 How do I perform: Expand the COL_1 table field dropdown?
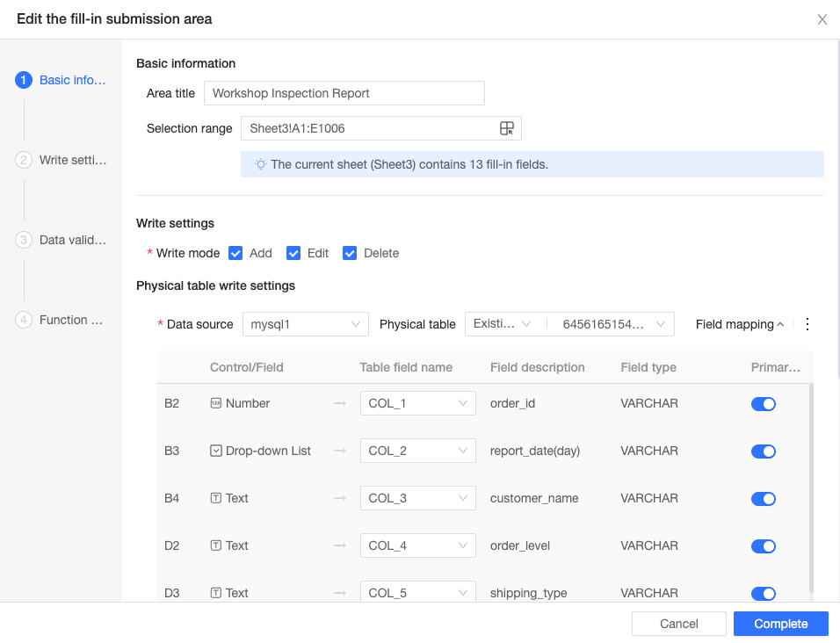click(417, 403)
